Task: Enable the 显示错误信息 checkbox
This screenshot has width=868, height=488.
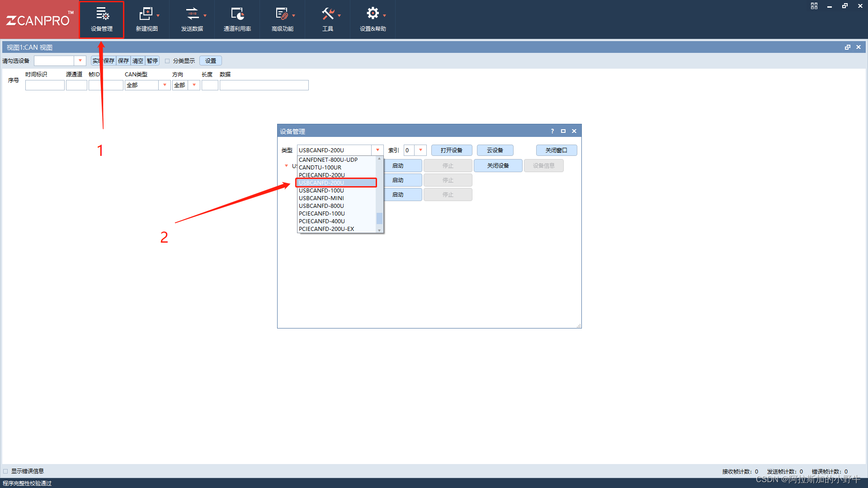Action: 6,471
